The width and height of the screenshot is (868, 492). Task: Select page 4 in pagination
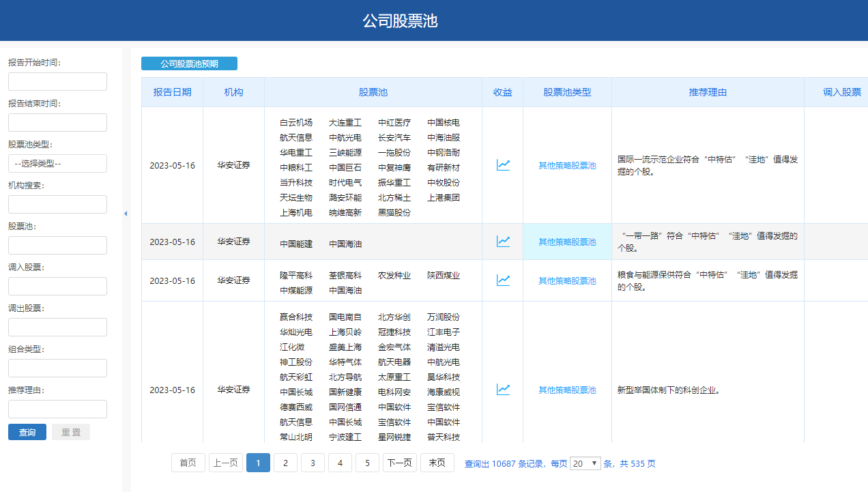tap(340, 463)
